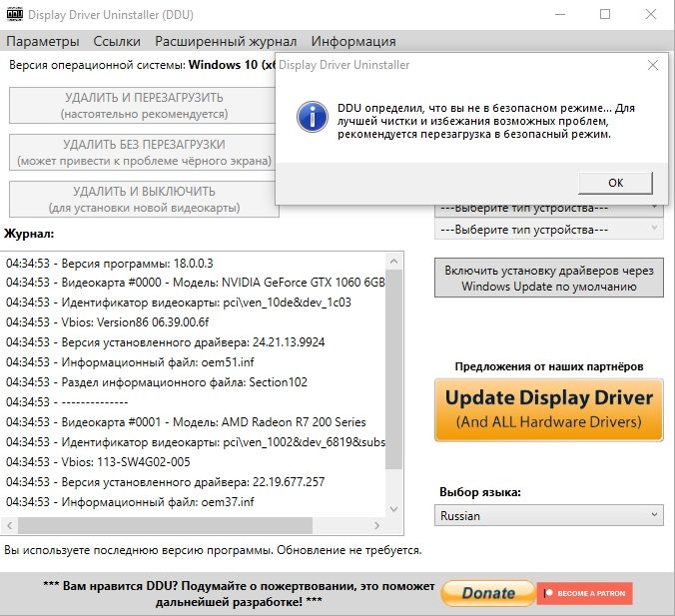Open the Ссылки menu

[117, 41]
